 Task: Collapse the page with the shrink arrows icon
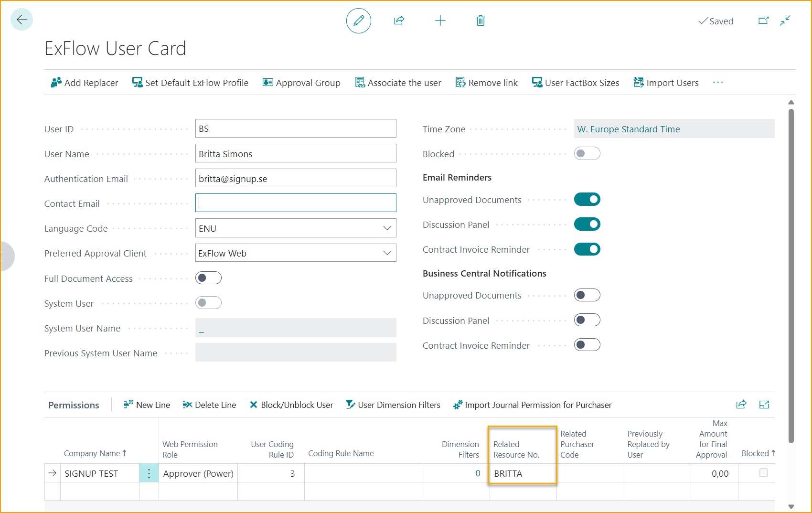(785, 21)
